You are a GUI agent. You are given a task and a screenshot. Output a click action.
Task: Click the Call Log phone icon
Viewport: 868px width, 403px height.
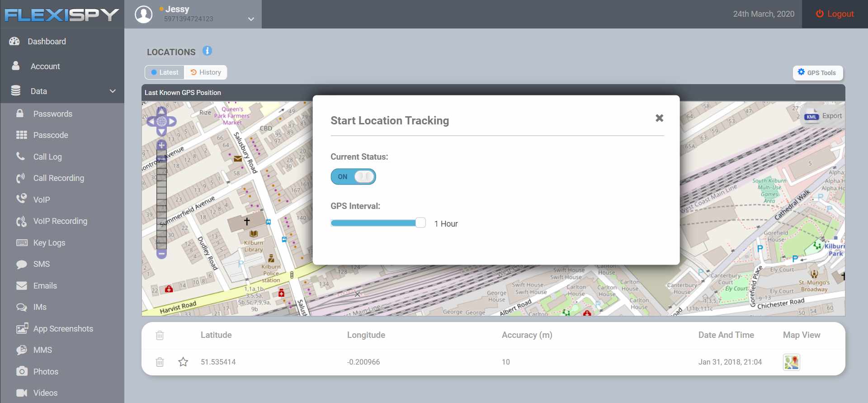tap(20, 156)
